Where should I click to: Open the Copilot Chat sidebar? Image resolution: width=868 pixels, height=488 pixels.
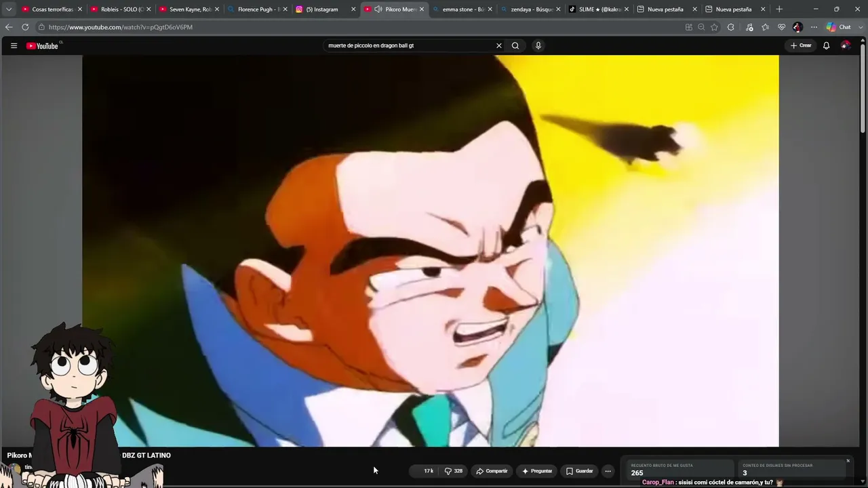click(839, 27)
